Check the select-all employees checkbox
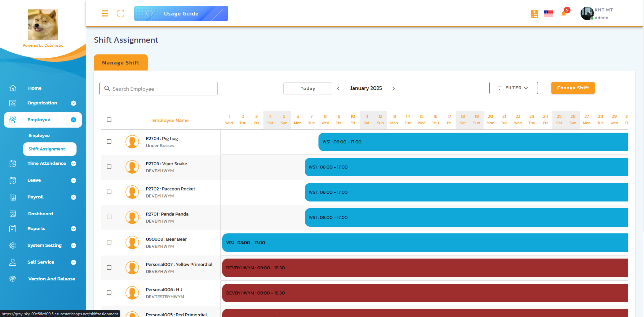 pos(109,120)
